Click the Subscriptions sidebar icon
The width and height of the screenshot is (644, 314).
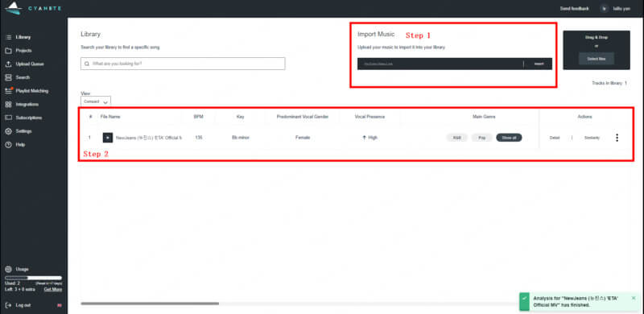point(8,118)
